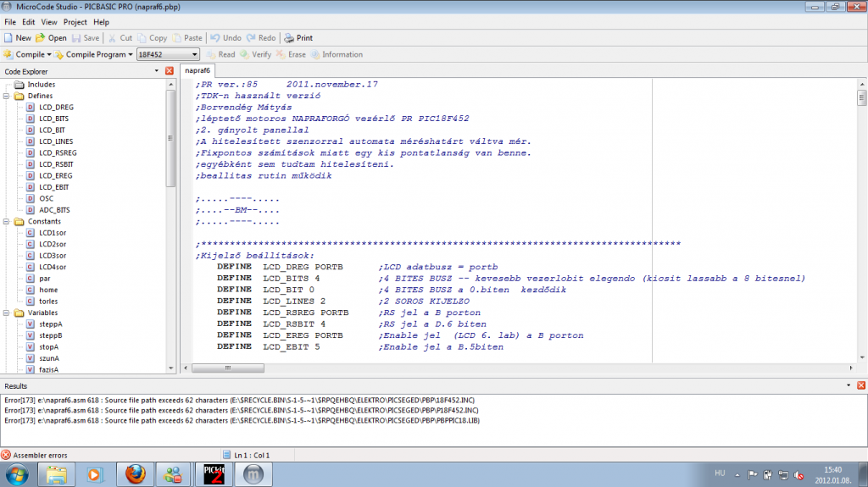Select steppA variable in the tree
The height and width of the screenshot is (487, 868).
coord(44,324)
